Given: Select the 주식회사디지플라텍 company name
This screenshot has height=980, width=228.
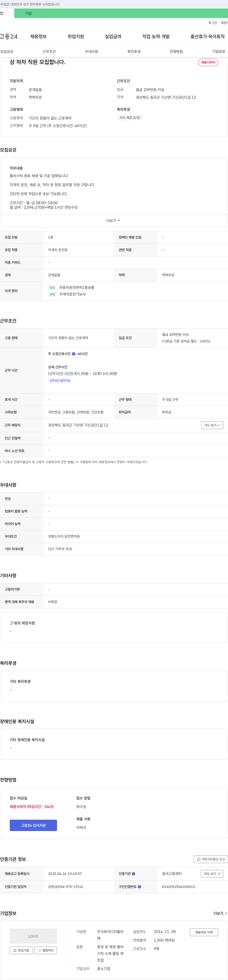Looking at the screenshot, I should [x=110, y=935].
